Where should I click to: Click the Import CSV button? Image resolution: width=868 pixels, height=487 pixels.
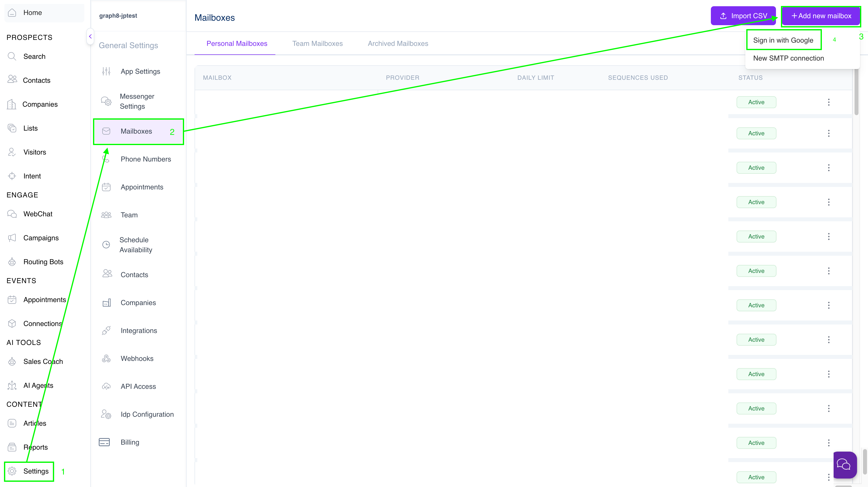pyautogui.click(x=743, y=16)
